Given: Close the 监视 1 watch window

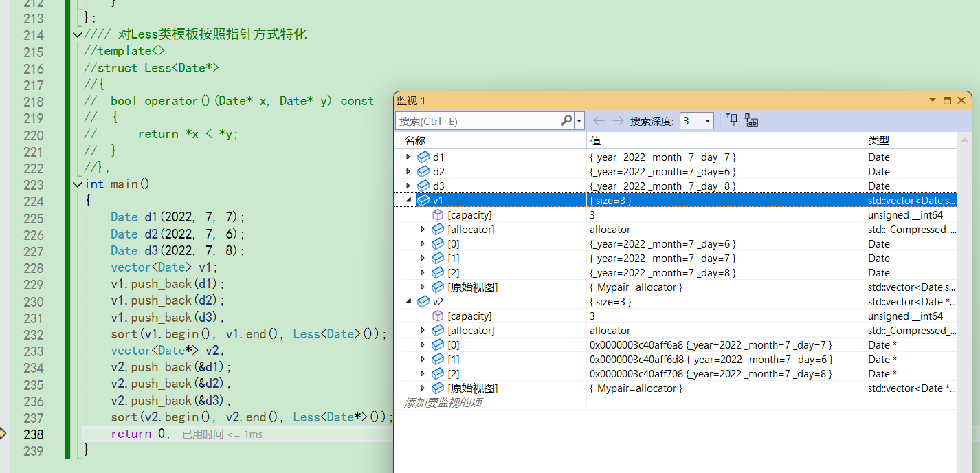Looking at the screenshot, I should tap(961, 100).
